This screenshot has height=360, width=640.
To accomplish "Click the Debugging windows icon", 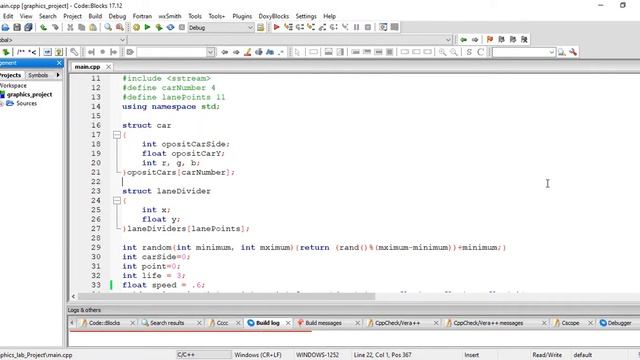I will click(383, 27).
